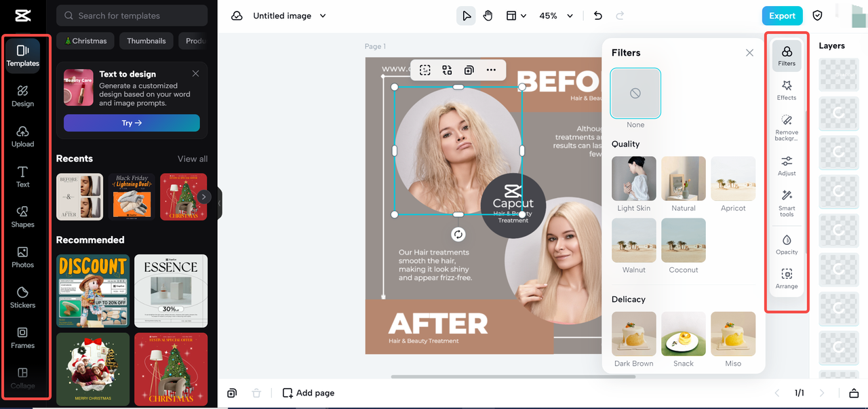
Task: Click the duplicate icon in floating toolbar
Action: [469, 70]
